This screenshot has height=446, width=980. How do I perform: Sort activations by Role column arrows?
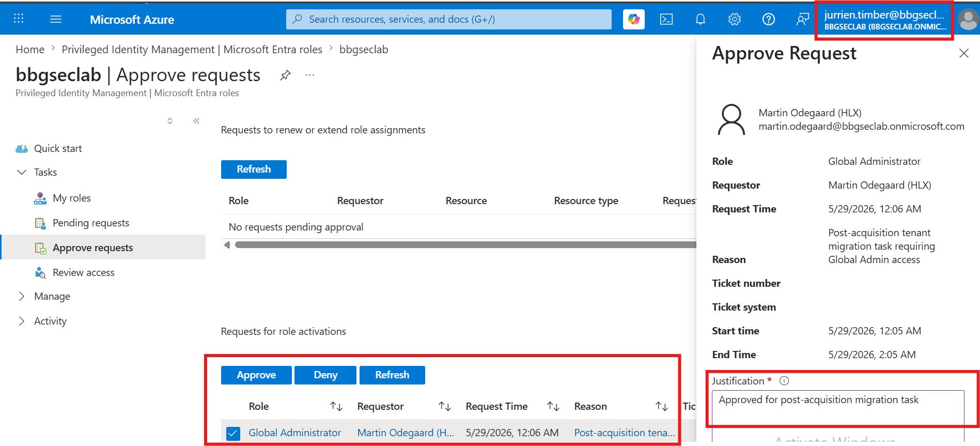336,406
